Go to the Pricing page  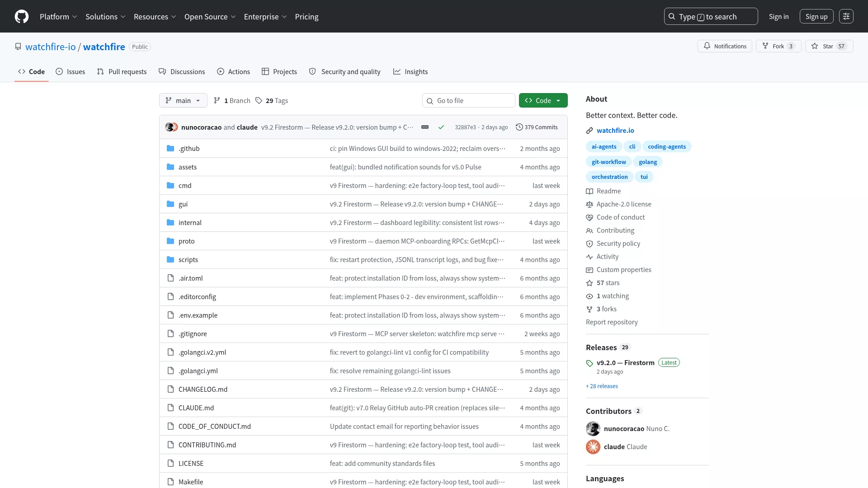307,17
